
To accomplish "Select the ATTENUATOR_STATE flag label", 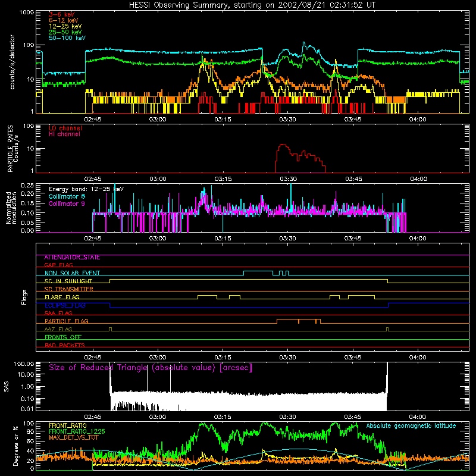I will coord(72,258).
